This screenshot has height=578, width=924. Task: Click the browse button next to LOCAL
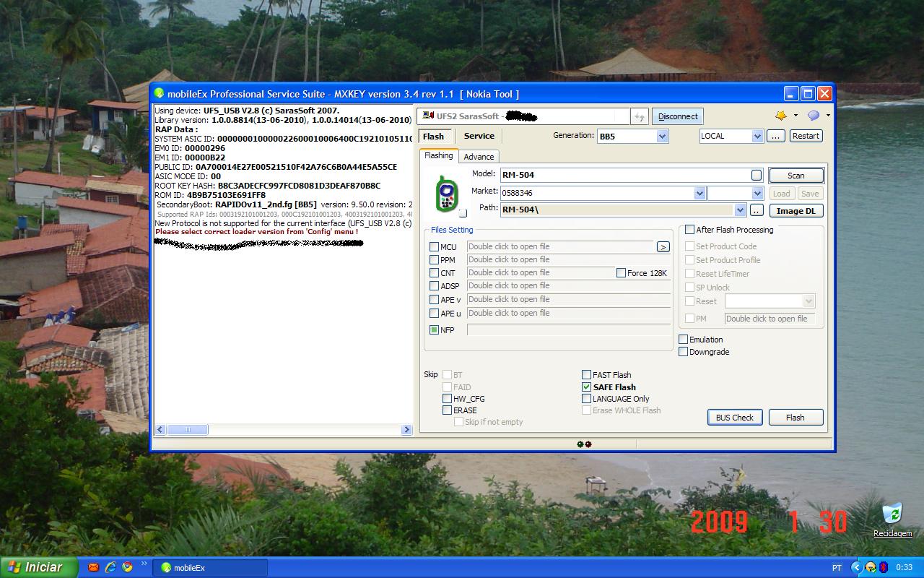click(x=775, y=136)
